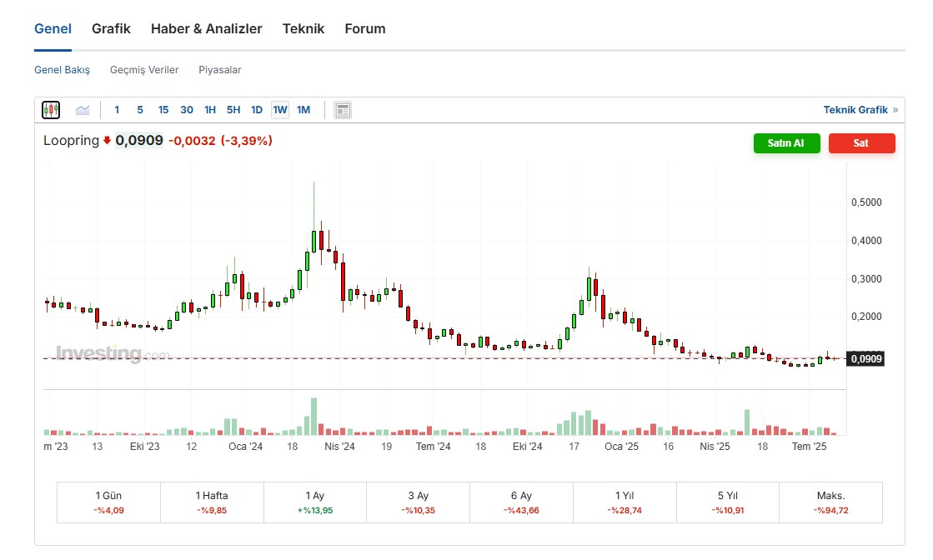Choose the 1H timeframe
This screenshot has width=933, height=560.
tap(210, 110)
